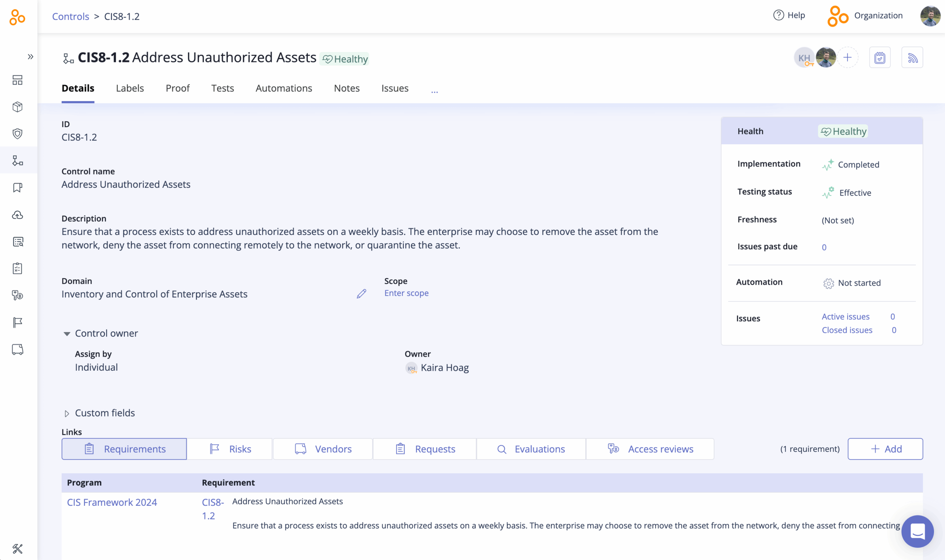
Task: Click the RSS feed subscribe icon
Action: coord(912,57)
